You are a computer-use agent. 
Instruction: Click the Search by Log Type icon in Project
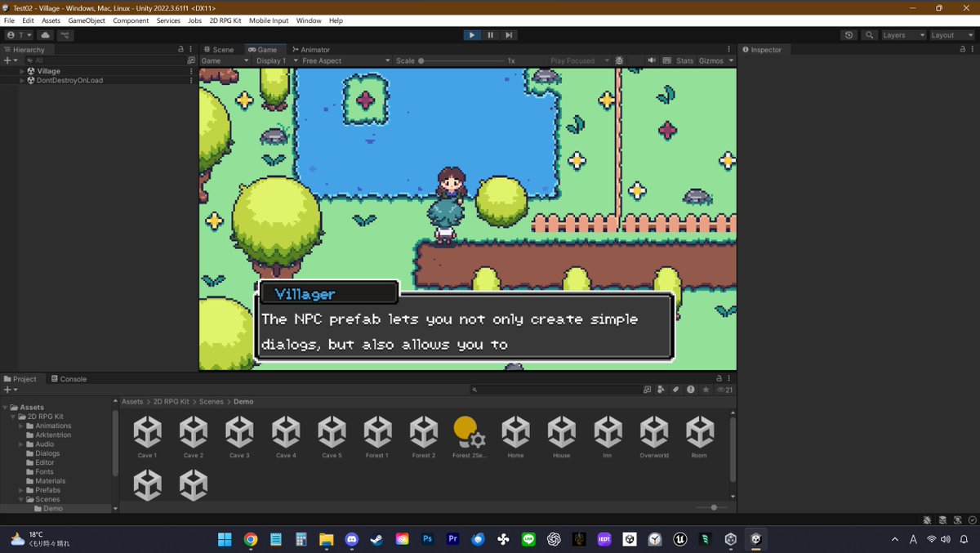(690, 390)
